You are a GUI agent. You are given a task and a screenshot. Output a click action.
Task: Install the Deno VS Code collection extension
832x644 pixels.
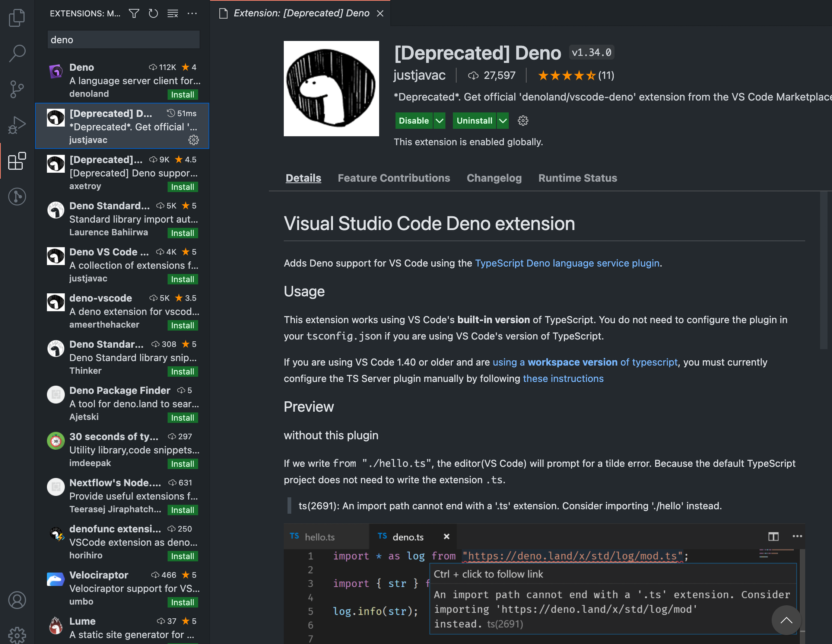pyautogui.click(x=182, y=279)
